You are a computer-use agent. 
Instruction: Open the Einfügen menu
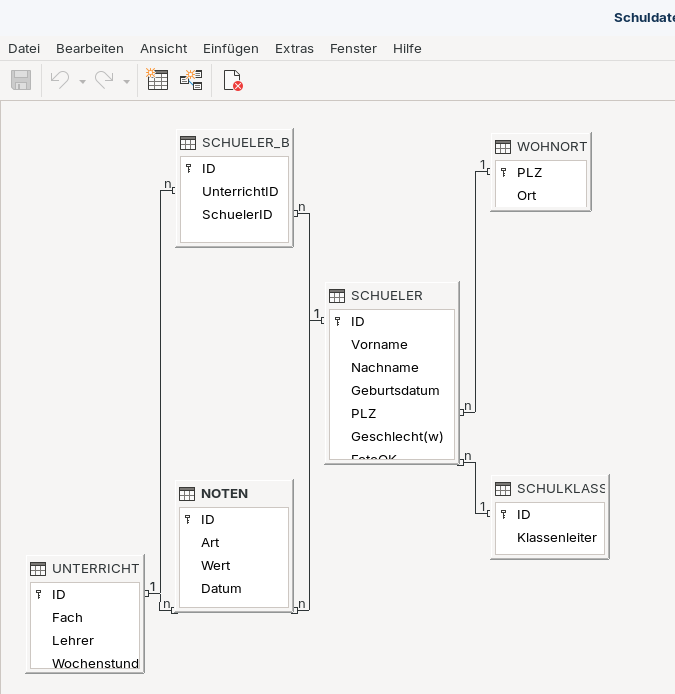[x=230, y=48]
